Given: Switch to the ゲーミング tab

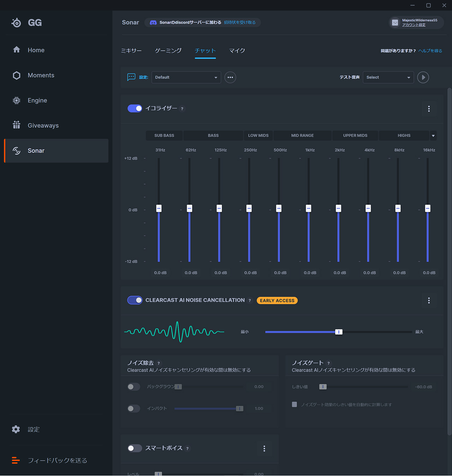Looking at the screenshot, I should point(168,50).
